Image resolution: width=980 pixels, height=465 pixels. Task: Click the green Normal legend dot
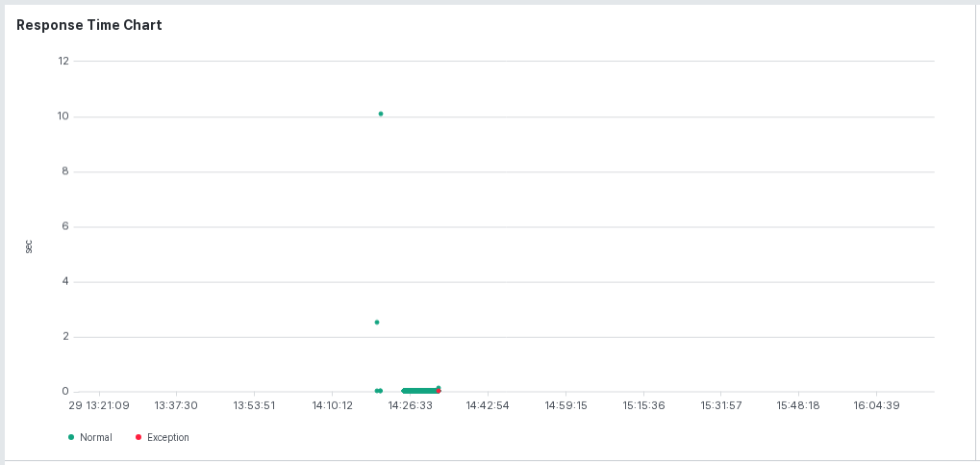pyautogui.click(x=71, y=437)
